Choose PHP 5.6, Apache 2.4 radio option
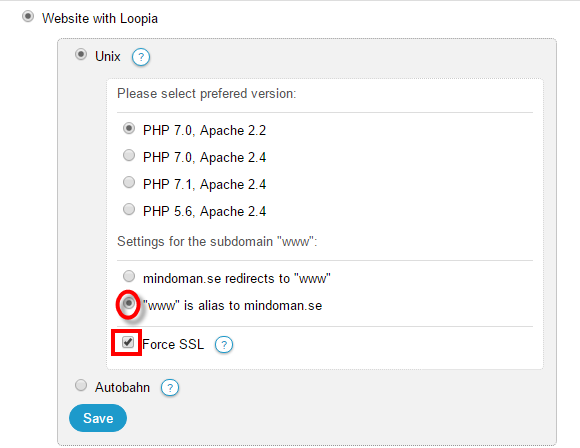 click(x=129, y=209)
